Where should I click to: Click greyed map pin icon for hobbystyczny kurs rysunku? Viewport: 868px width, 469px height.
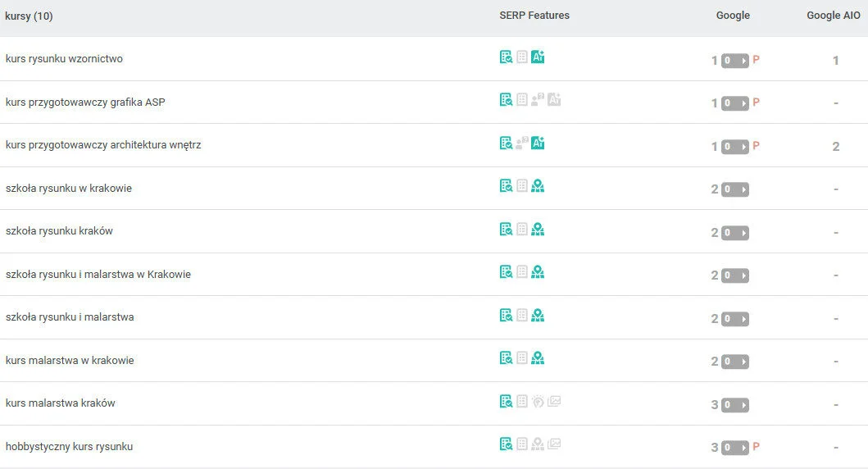[x=538, y=444]
